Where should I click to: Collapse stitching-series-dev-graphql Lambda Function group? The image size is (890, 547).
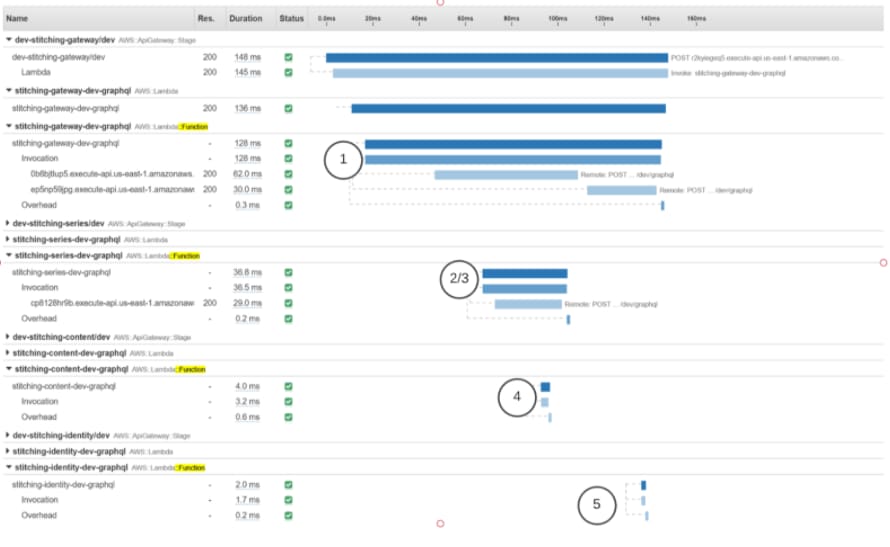coord(9,255)
